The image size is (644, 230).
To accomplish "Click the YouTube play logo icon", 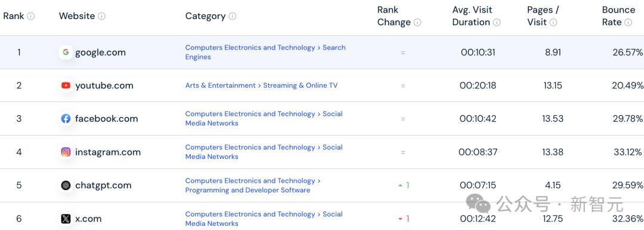I will click(x=66, y=85).
